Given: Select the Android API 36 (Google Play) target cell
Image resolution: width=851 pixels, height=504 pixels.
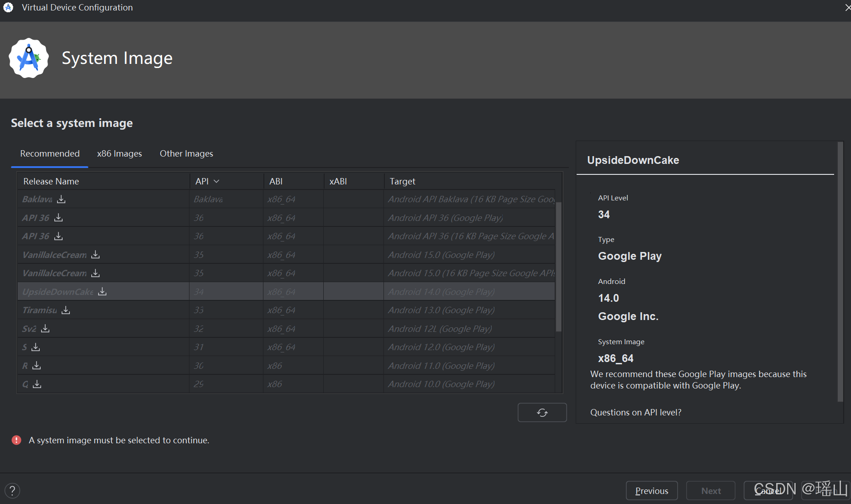Looking at the screenshot, I should (x=469, y=218).
